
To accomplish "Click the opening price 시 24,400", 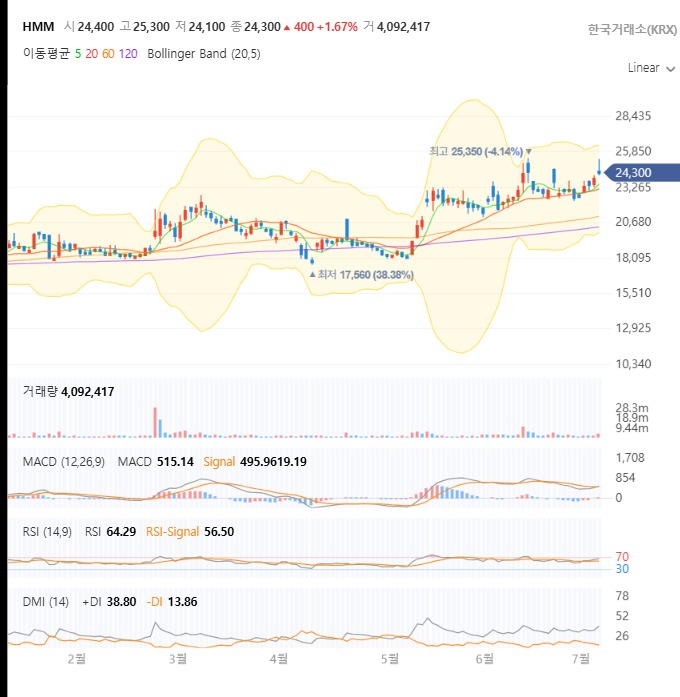I will (89, 27).
